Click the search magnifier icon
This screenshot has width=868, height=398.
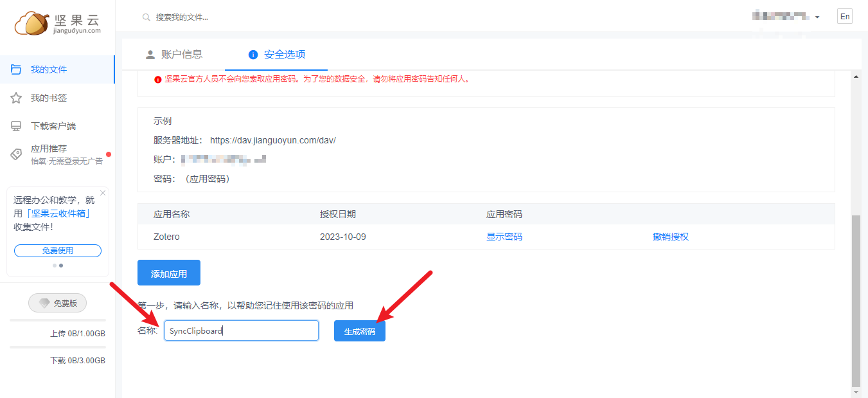pyautogui.click(x=145, y=17)
